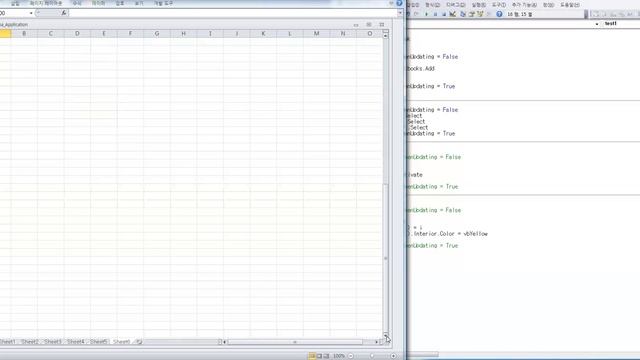Minimize the workbook window inside Excel
640x360 pixels.
(x=356, y=25)
